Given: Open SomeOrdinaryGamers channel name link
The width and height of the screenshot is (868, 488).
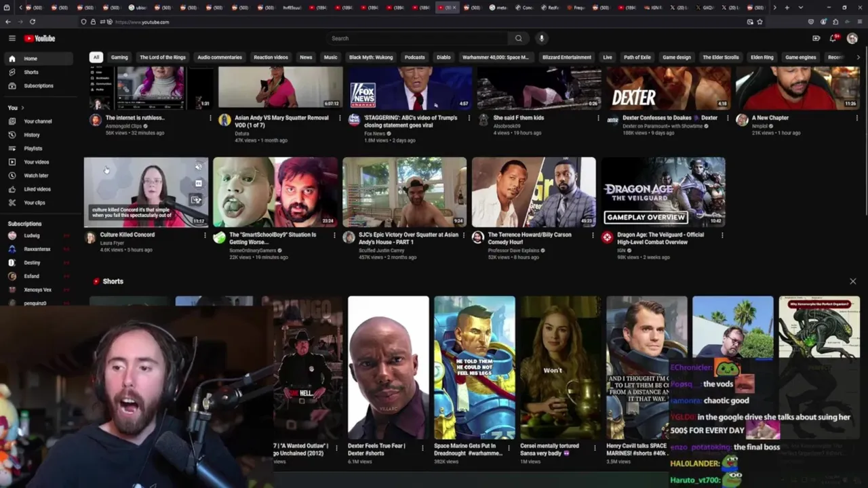Looking at the screenshot, I should pos(252,250).
